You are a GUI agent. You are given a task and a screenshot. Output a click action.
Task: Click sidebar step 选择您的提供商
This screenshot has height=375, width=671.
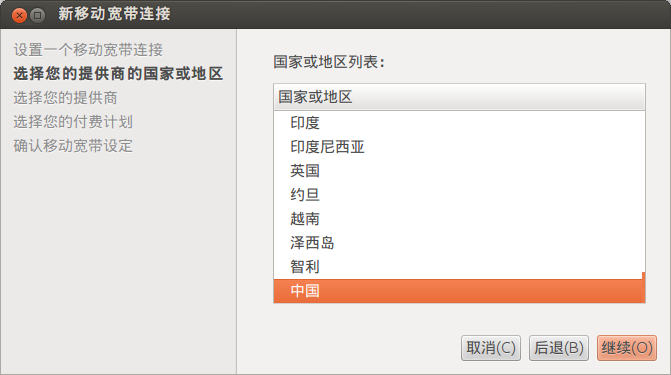pos(65,98)
